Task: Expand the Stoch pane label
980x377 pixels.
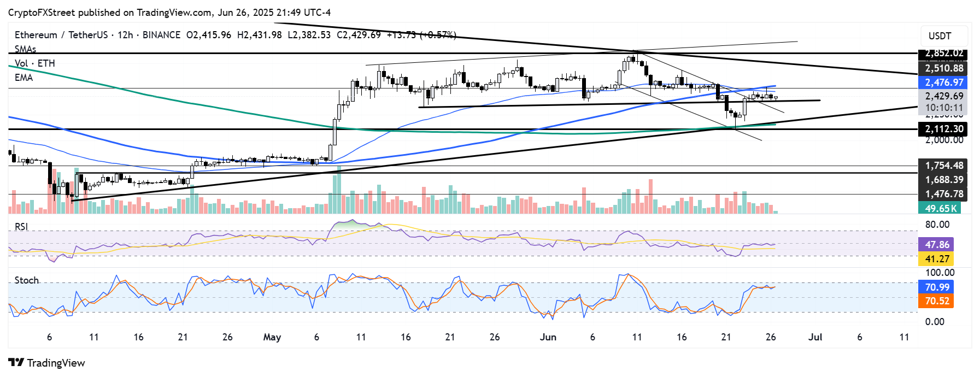Action: click(x=26, y=280)
